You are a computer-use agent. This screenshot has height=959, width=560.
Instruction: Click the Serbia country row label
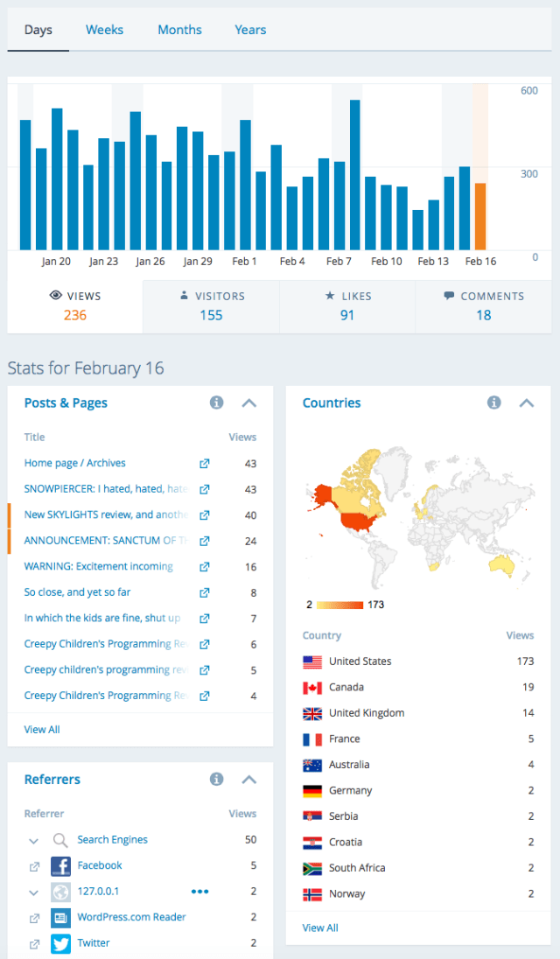344,816
